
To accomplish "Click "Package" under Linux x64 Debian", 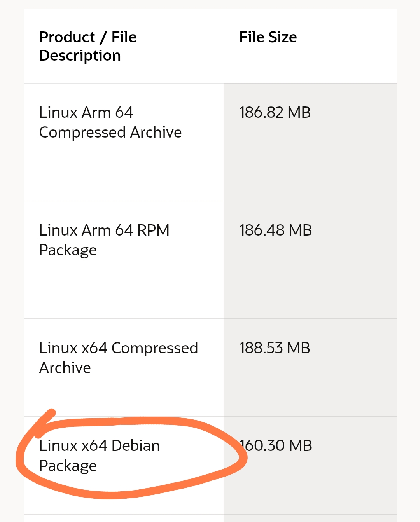I will [x=68, y=466].
